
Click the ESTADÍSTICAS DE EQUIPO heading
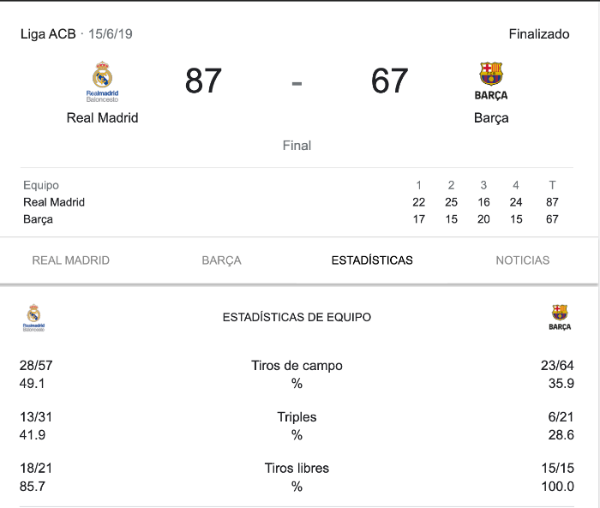click(297, 317)
